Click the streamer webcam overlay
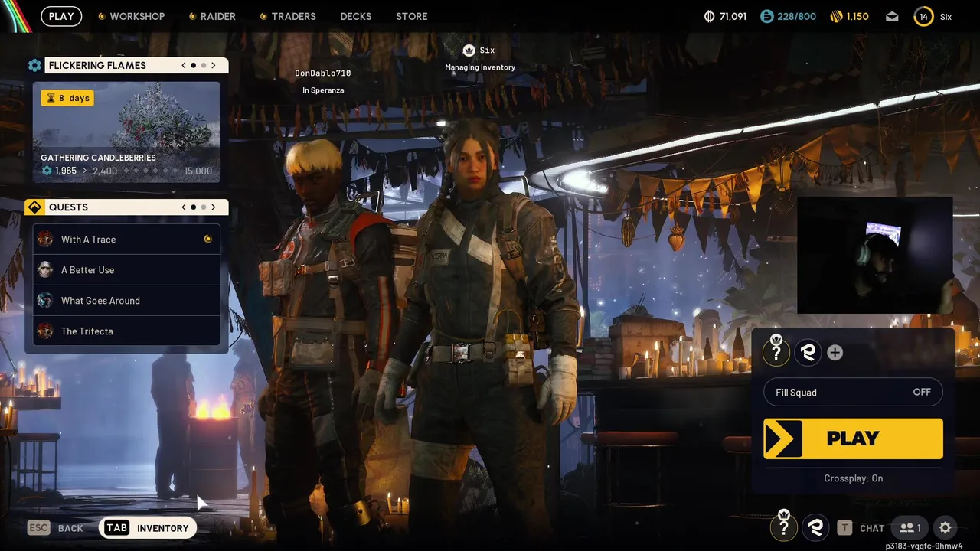 click(x=874, y=256)
